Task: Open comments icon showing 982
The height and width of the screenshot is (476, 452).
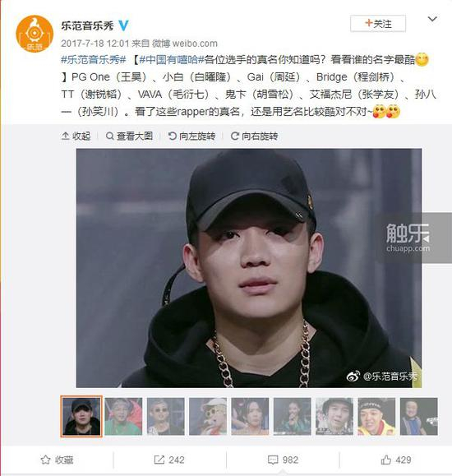Action: pos(273,460)
